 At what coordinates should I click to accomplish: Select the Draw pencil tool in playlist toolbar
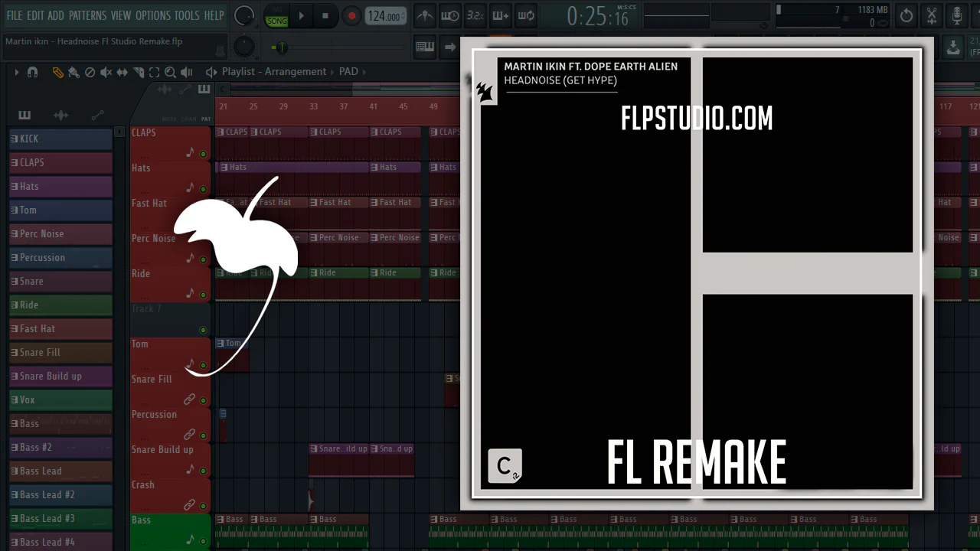[57, 72]
